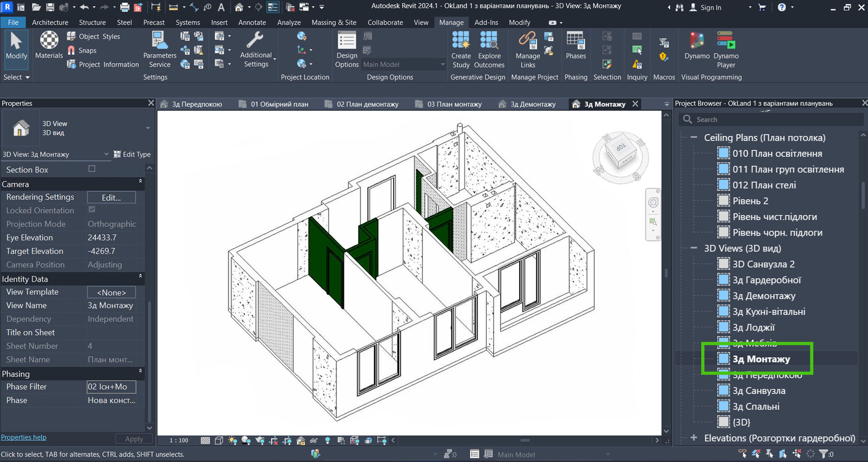868x462 pixels.
Task: Toggle checkbox for 012 План стелі view
Action: (723, 185)
